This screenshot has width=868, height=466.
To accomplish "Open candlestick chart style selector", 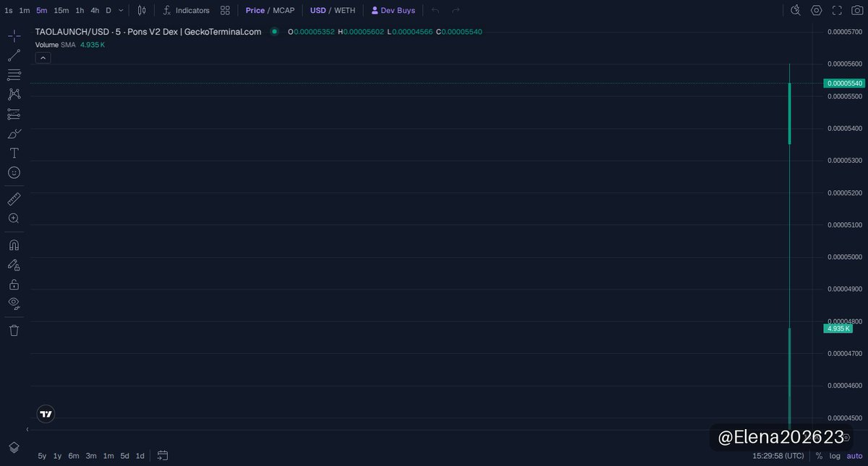I will (x=142, y=10).
